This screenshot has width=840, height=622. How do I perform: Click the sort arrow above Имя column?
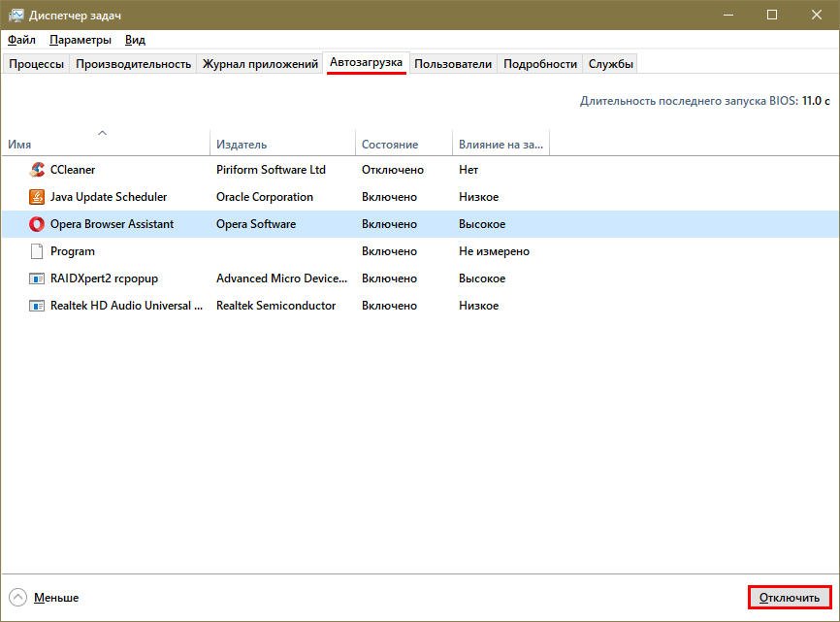(x=102, y=133)
